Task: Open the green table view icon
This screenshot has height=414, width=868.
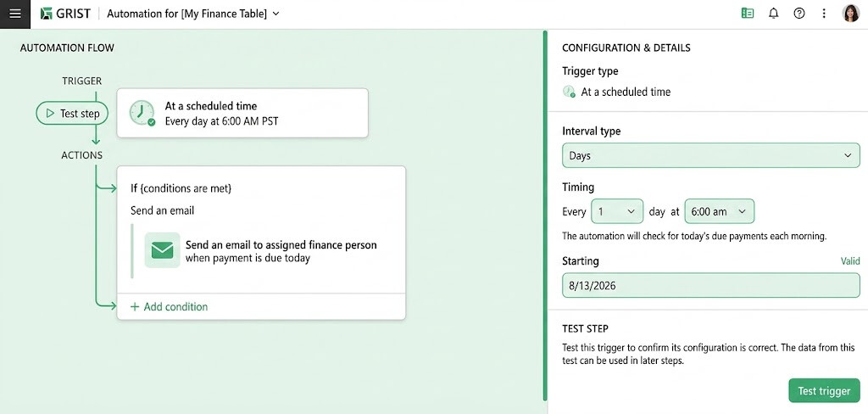Action: [x=748, y=14]
